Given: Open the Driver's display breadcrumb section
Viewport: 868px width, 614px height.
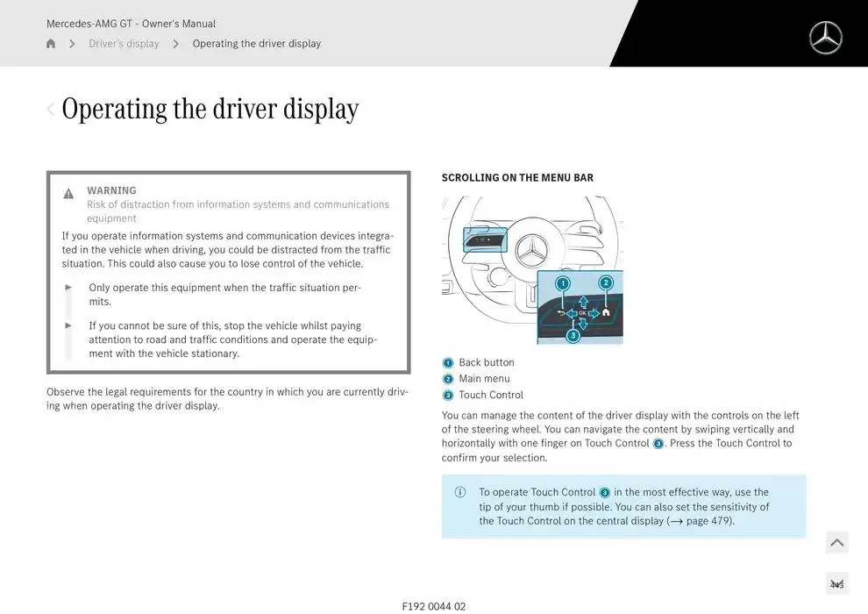Looking at the screenshot, I should point(124,43).
